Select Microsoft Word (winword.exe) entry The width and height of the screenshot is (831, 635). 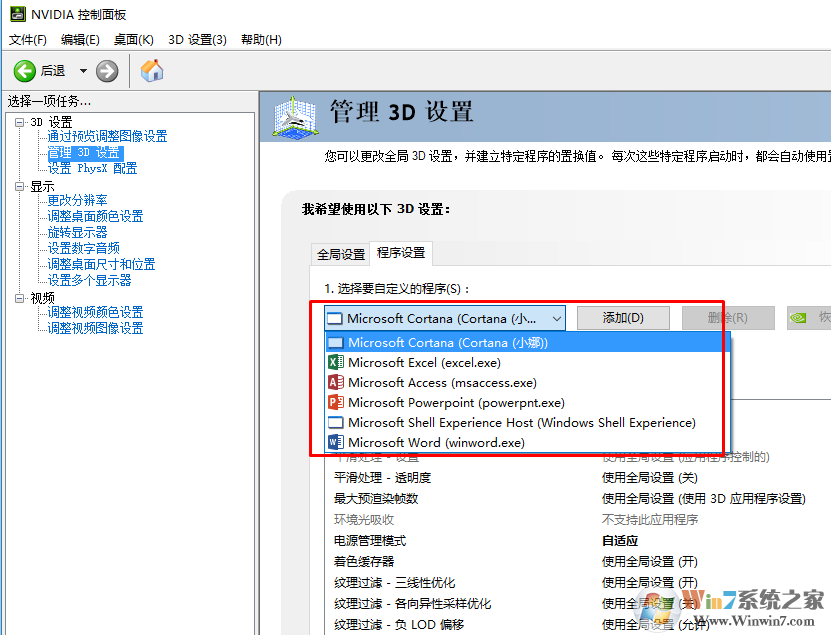[x=527, y=443]
